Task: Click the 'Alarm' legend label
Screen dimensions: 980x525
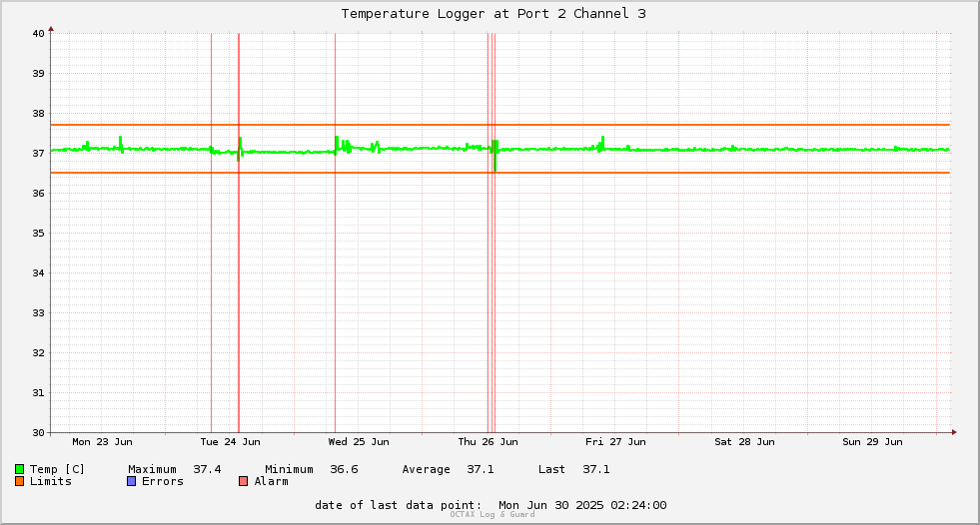Action: [272, 481]
